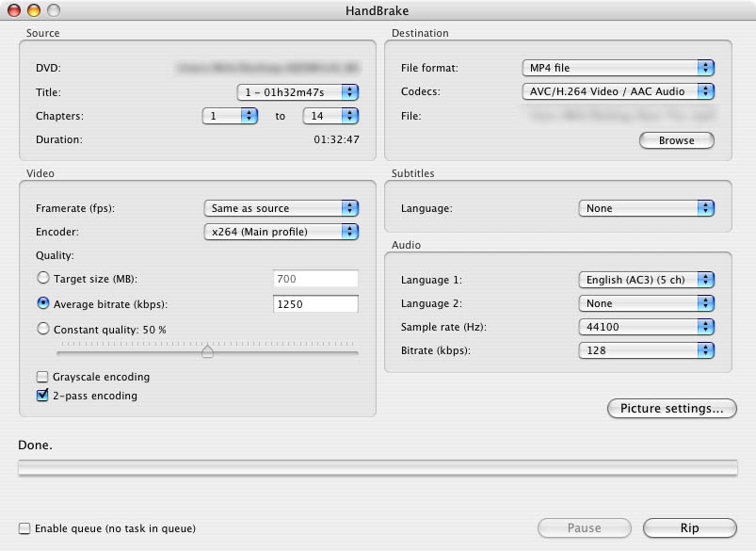Select the Target size (MB) radio button
756x551 pixels.
(43, 278)
